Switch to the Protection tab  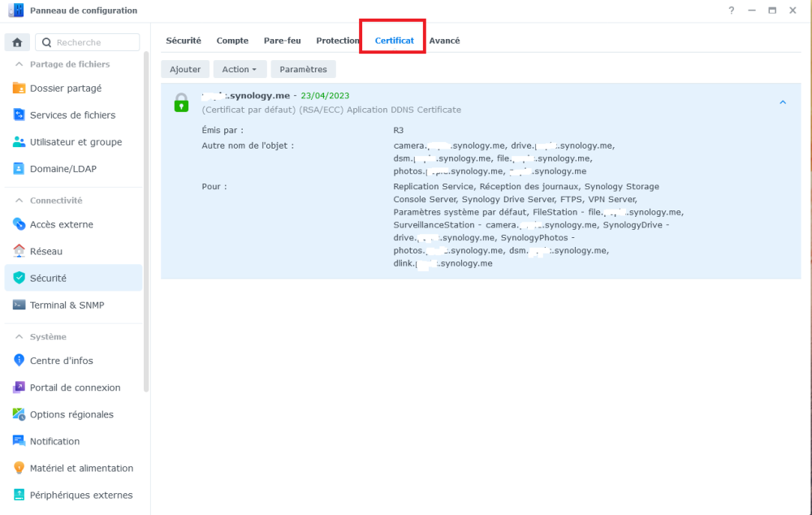tap(338, 41)
